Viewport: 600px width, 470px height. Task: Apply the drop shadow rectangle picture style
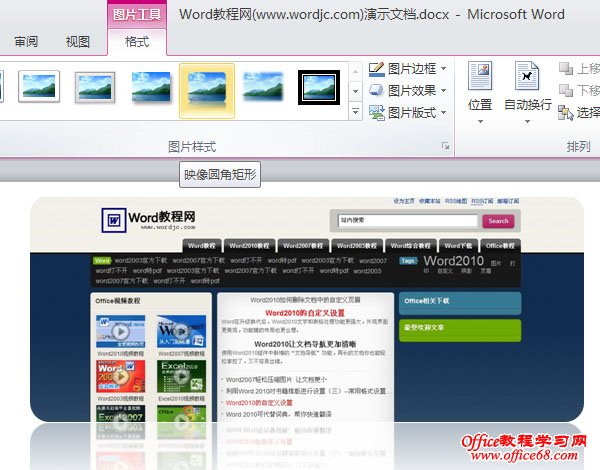[x=151, y=86]
